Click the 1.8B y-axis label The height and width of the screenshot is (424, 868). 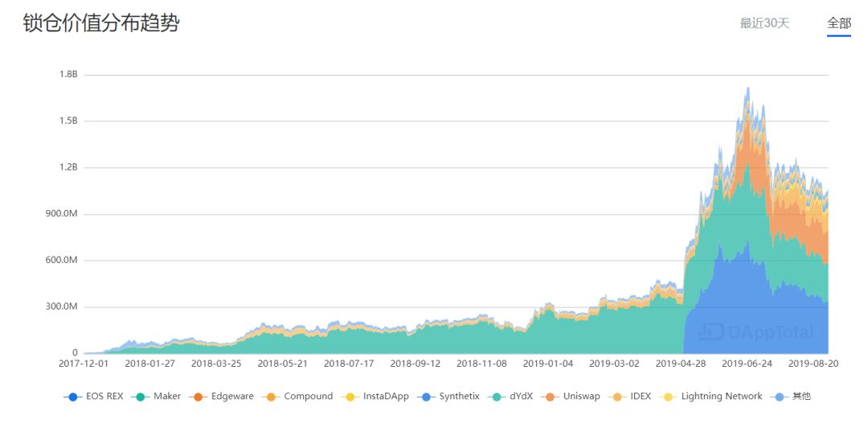(x=68, y=75)
